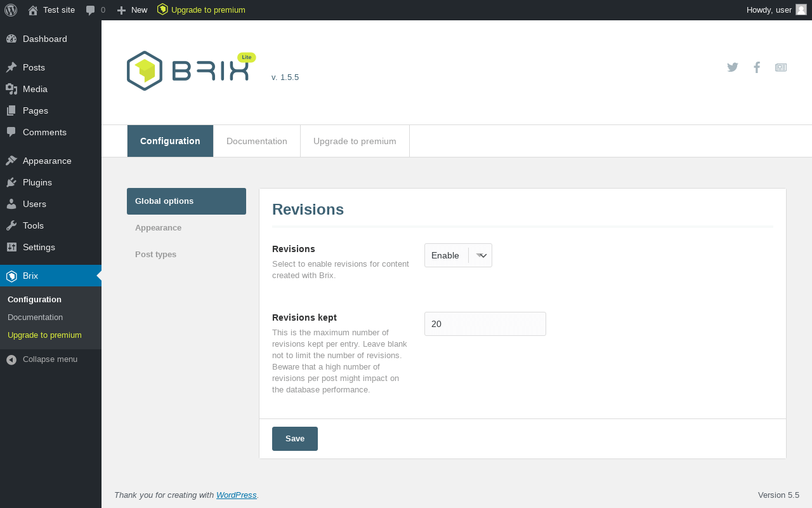Open the Brix Facebook icon link

[757, 67]
